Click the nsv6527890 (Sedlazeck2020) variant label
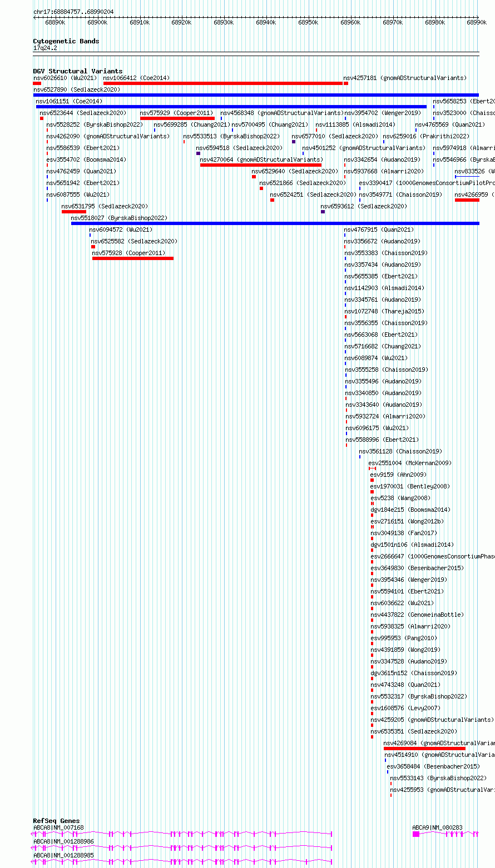Screen dimensions: 495x868 click(x=76, y=89)
